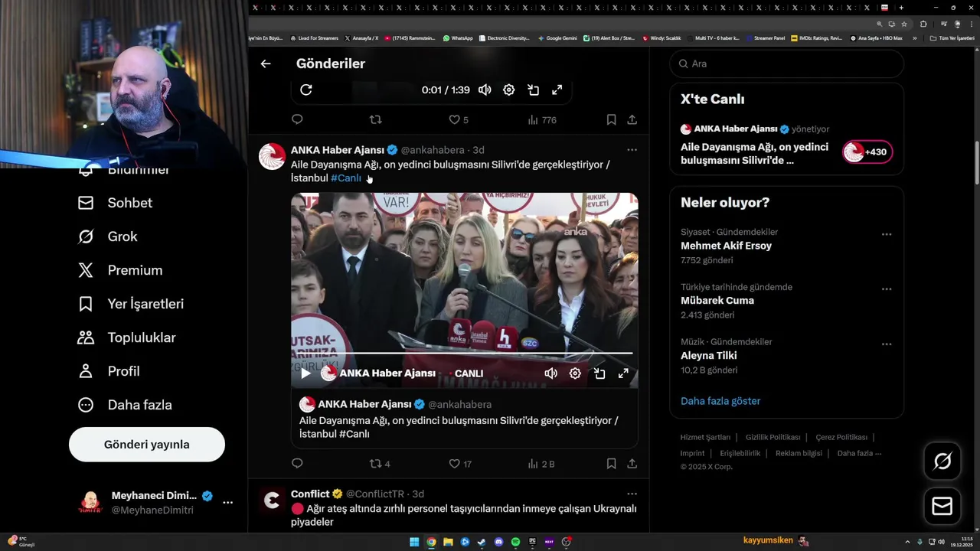Open Sohbet in the sidebar
980x551 pixels.
pos(115,203)
